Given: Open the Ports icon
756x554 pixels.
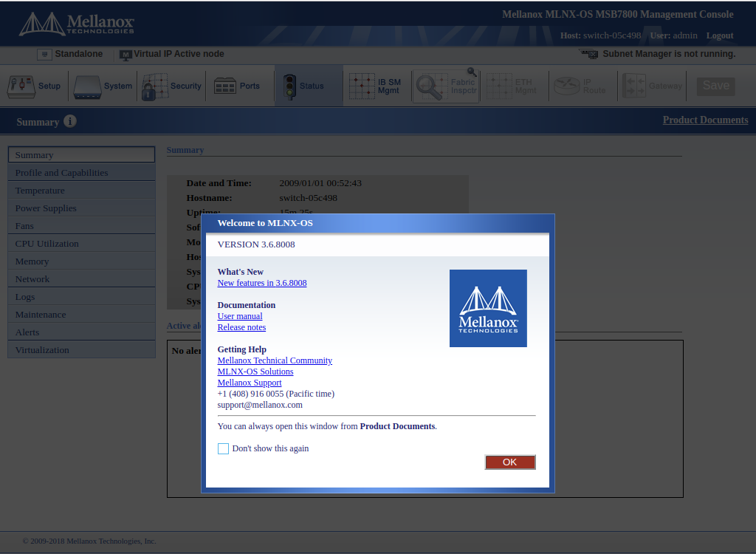Looking at the screenshot, I should pyautogui.click(x=224, y=86).
